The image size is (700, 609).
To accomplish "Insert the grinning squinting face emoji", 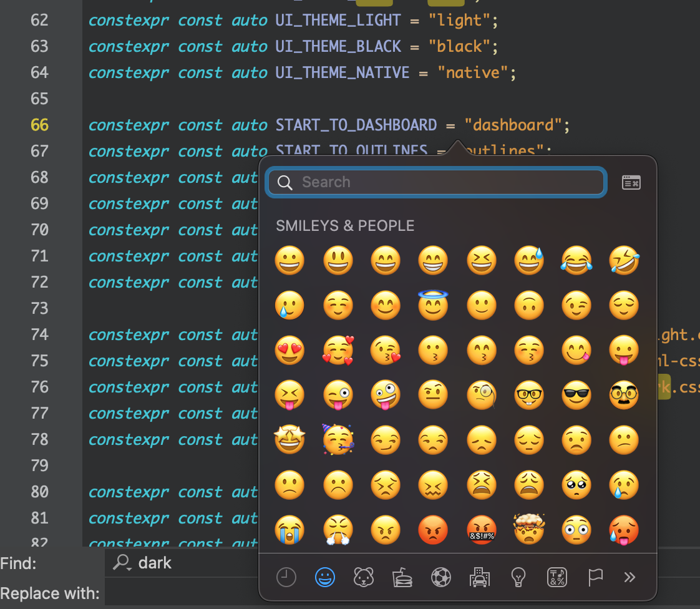I will click(481, 260).
